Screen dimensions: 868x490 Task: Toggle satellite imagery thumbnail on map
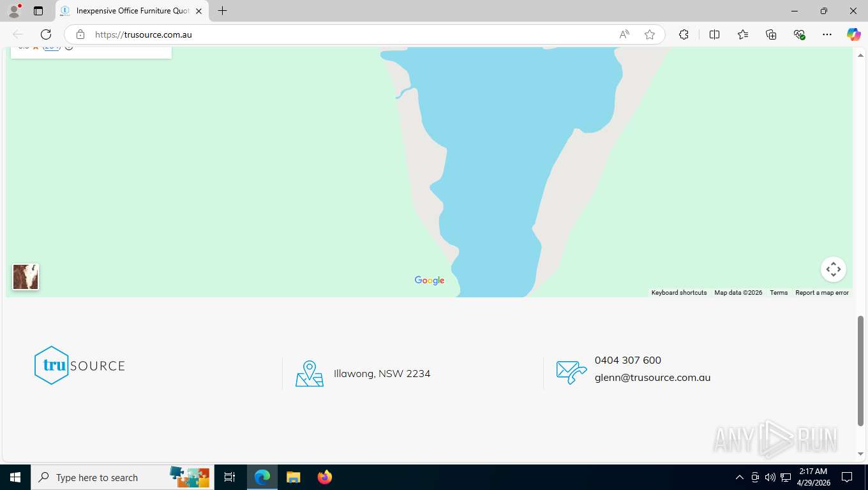26,277
